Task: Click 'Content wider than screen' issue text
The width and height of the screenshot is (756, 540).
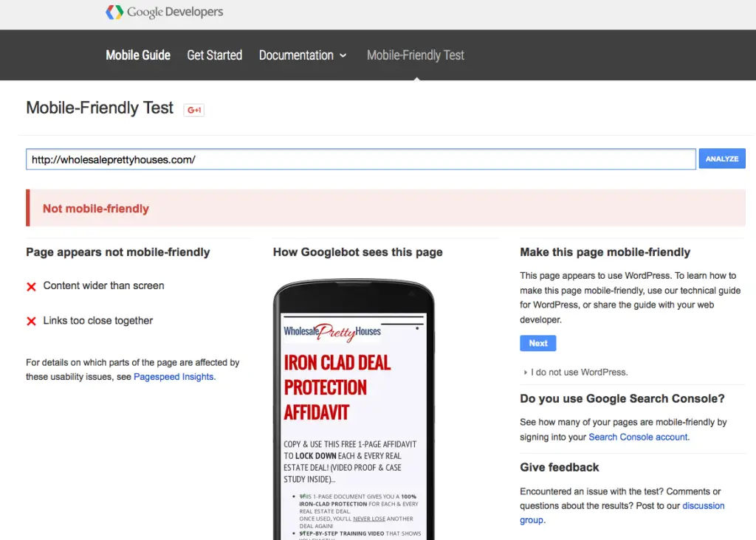Action: click(103, 285)
